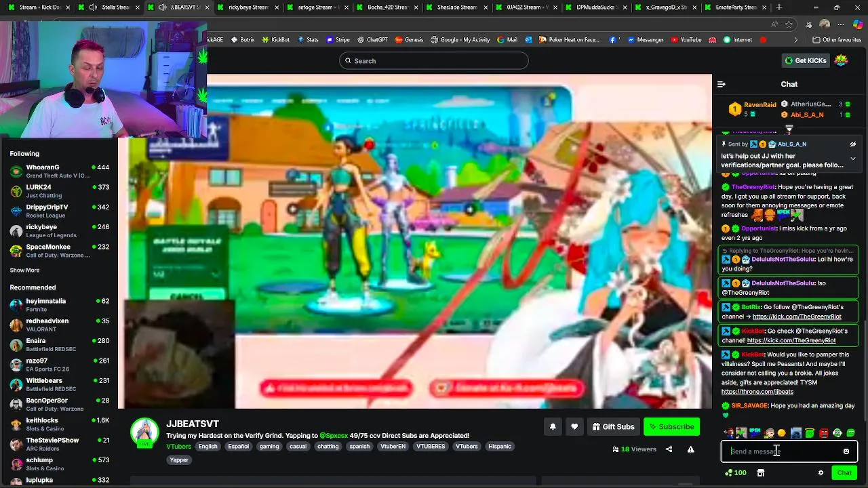Click the JJBEATSVT streamer avatar
Screen dimensions: 868x488
click(x=144, y=433)
